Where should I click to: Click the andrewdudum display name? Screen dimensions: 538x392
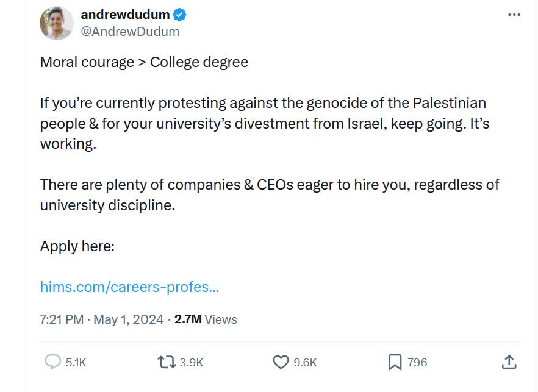125,15
